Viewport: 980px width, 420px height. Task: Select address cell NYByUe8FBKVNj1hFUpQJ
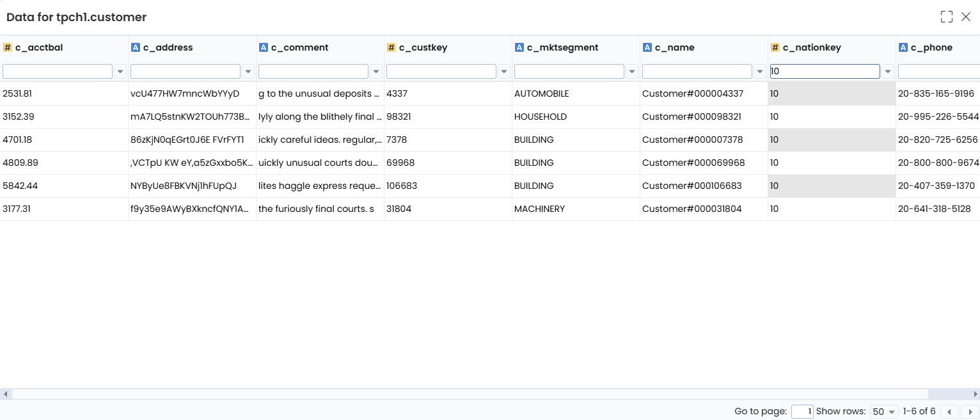[192, 186]
